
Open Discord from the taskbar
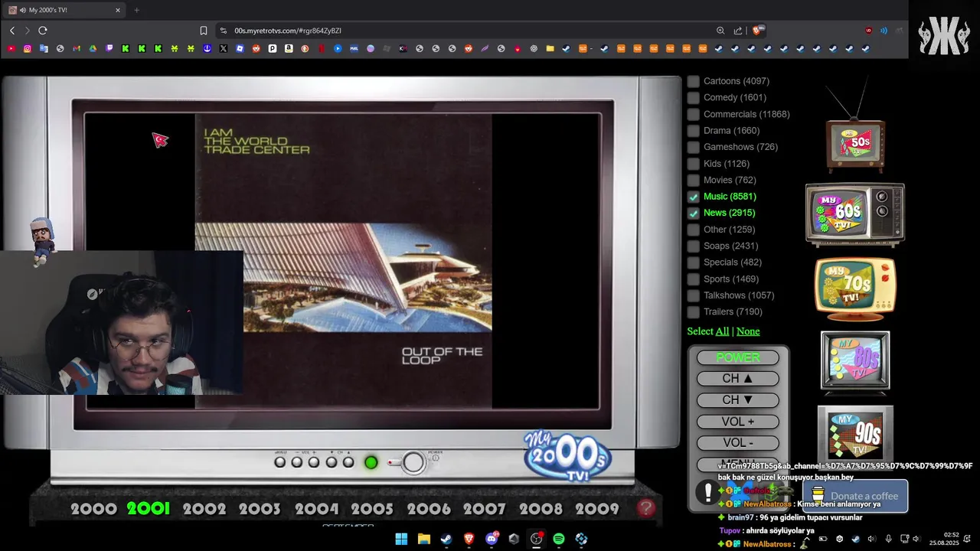coord(492,539)
